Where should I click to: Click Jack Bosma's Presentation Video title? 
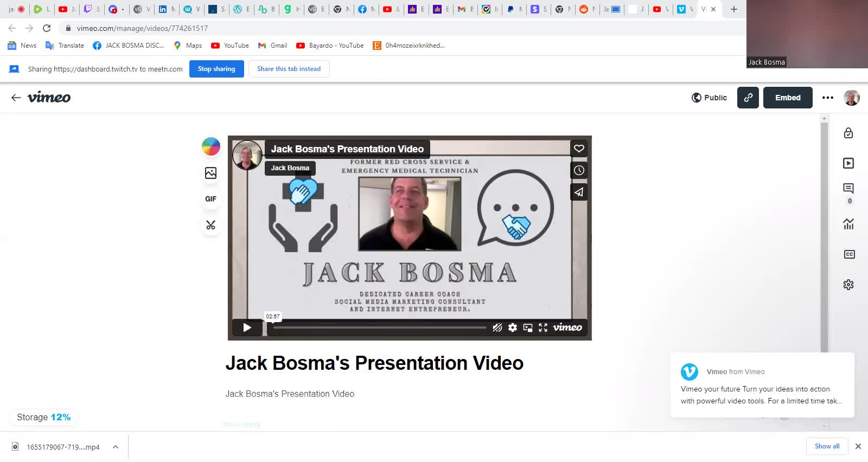(374, 363)
